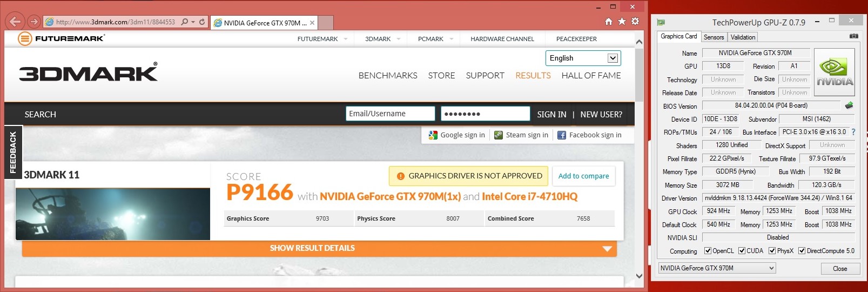868x292 pixels.
Task: Click the 3DMark 11 result thumbnail
Action: point(112,214)
